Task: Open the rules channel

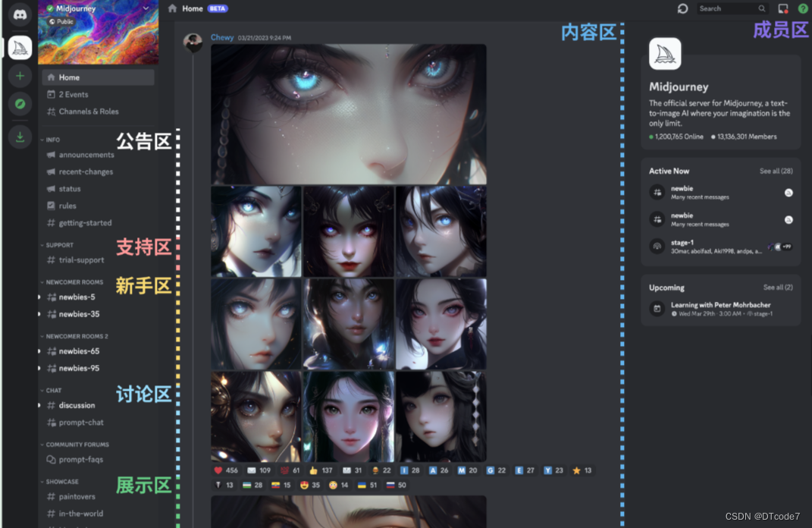Action: pyautogui.click(x=62, y=206)
